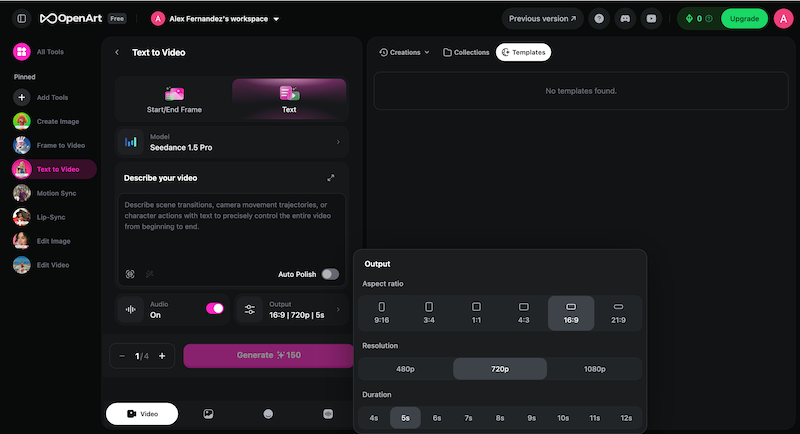The width and height of the screenshot is (800, 434).
Task: Toggle the Auto Polish switch
Action: 330,274
